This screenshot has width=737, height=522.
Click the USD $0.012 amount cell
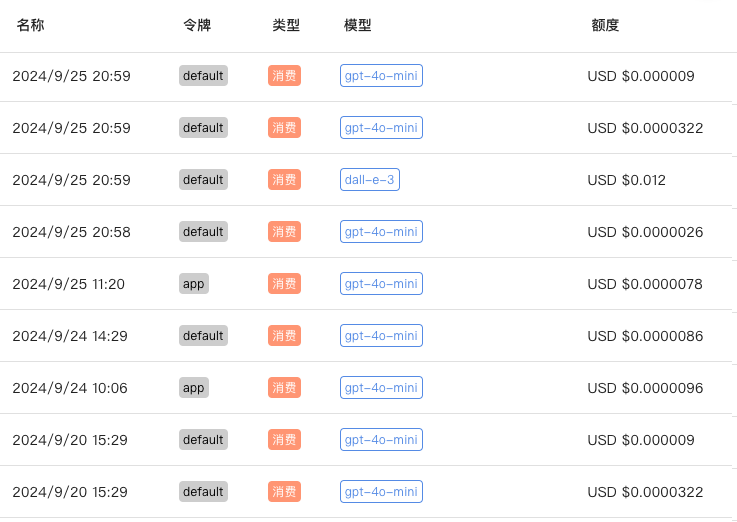coord(627,180)
